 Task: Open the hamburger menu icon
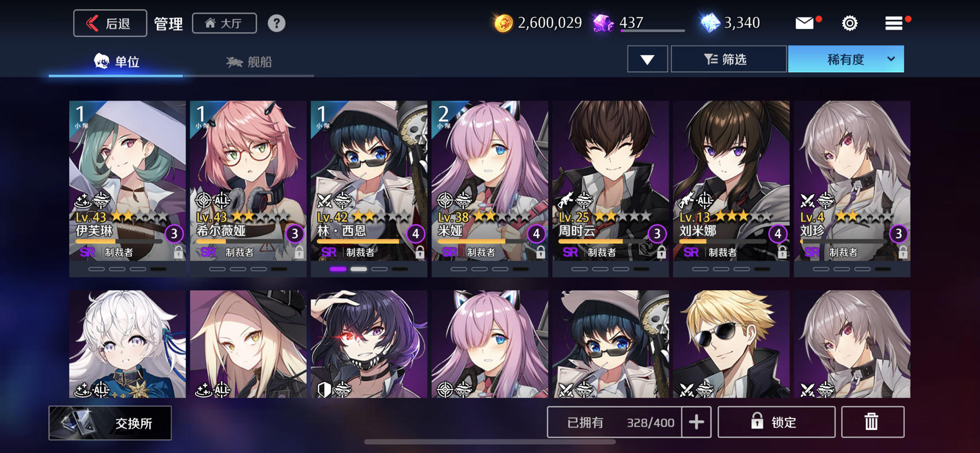tap(894, 23)
